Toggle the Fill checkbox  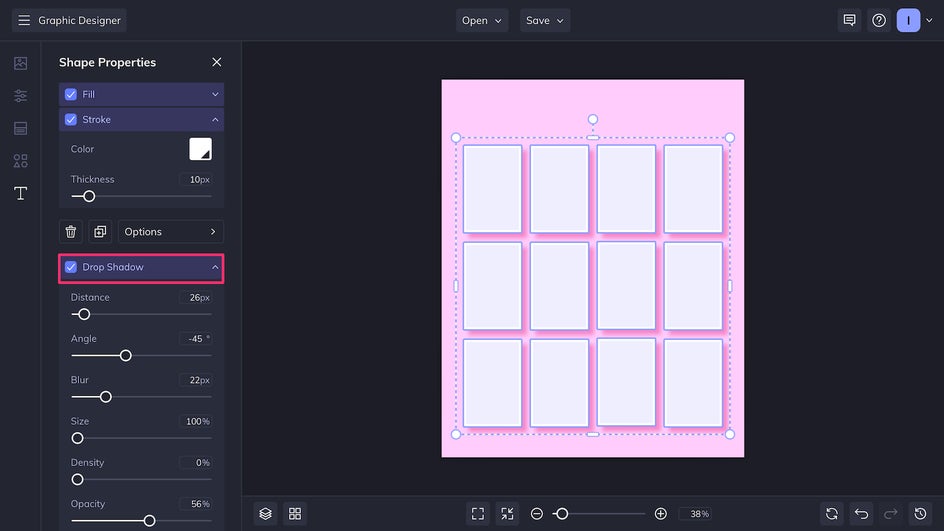click(x=71, y=95)
